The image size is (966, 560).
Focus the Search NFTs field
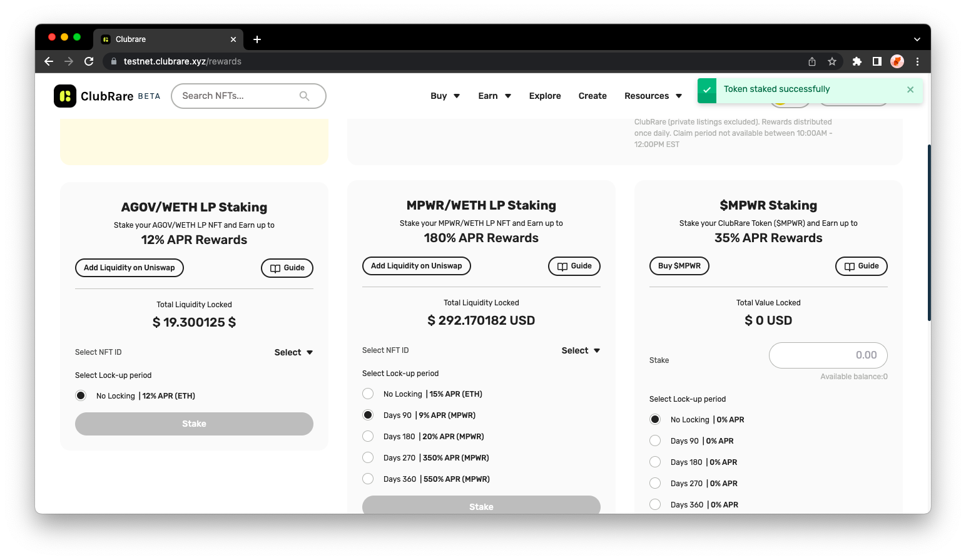click(248, 96)
